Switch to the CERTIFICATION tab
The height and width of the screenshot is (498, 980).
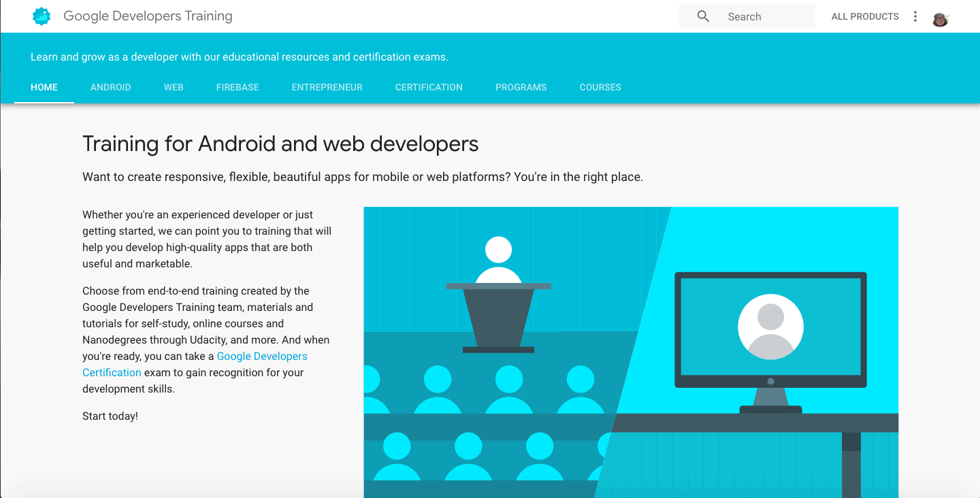(428, 87)
